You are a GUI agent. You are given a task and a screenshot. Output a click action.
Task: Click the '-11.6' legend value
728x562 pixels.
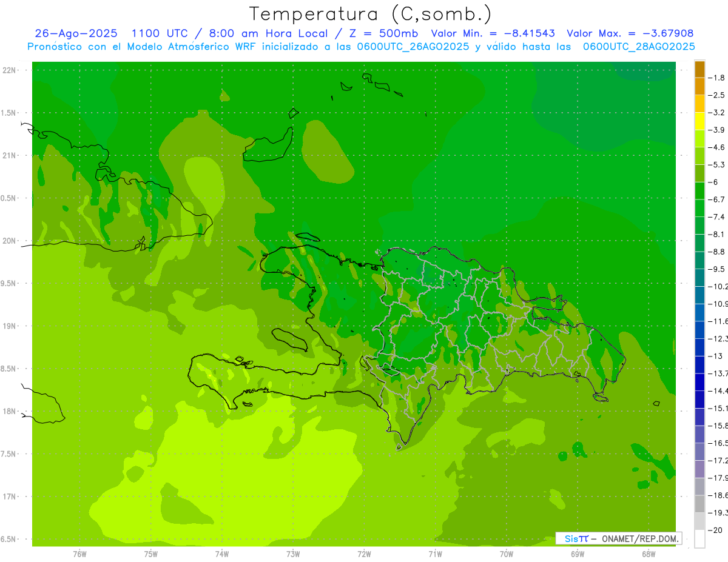coord(718,321)
